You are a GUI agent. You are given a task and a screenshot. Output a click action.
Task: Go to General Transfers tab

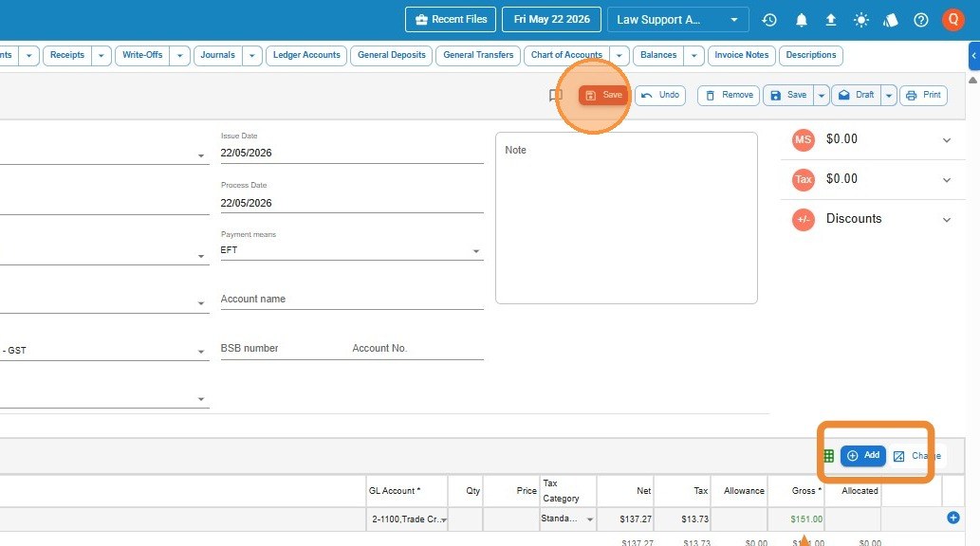tap(478, 55)
